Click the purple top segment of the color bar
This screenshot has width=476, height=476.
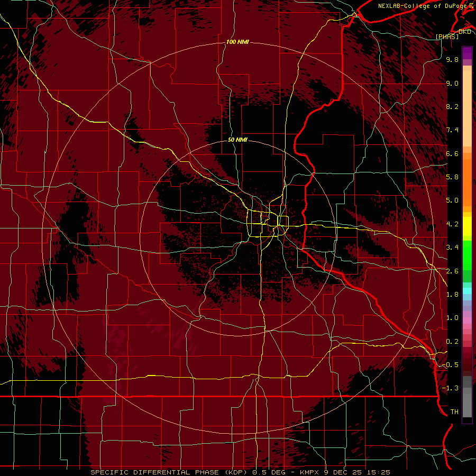point(467,53)
